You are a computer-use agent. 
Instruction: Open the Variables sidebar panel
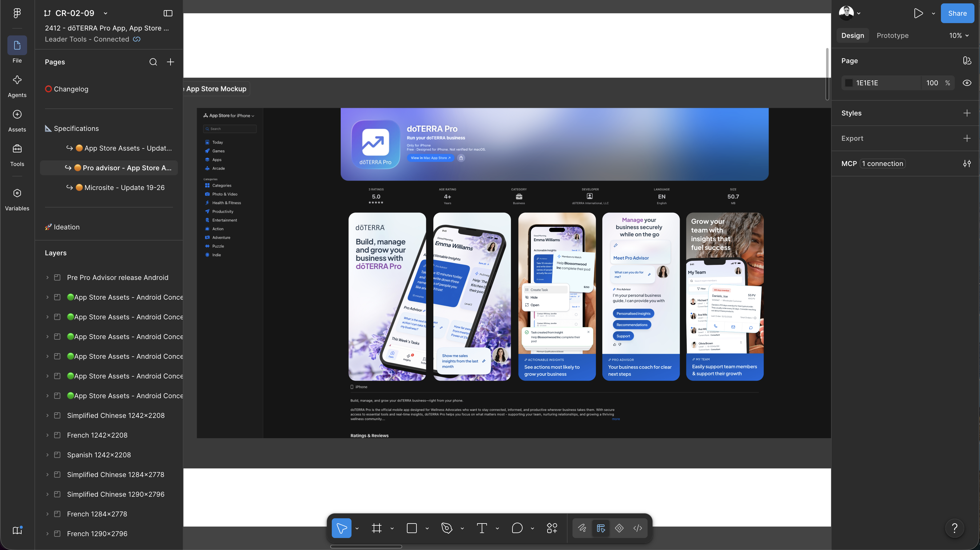17,200
